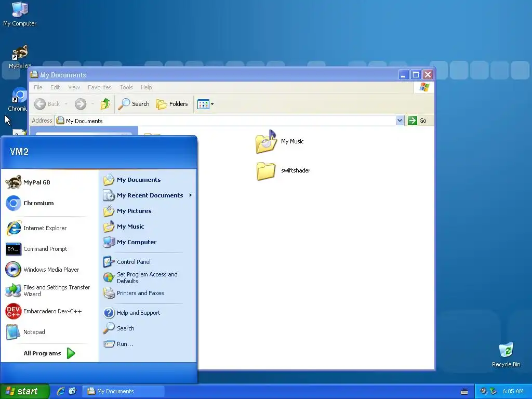Launch Command Prompt from Start menu
The height and width of the screenshot is (399, 532).
coord(50,249)
